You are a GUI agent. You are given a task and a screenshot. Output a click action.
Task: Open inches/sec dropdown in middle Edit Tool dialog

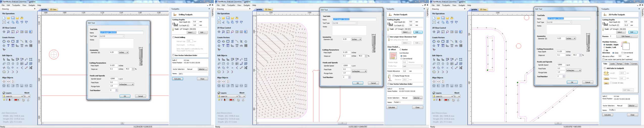[359, 71]
